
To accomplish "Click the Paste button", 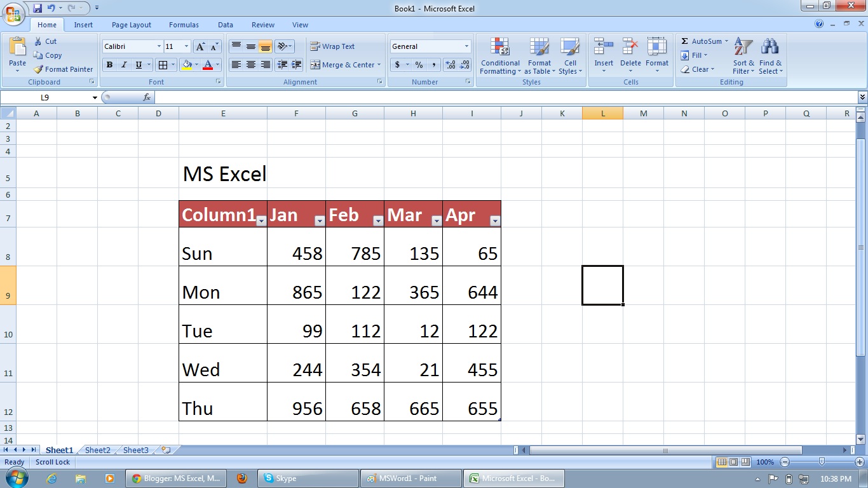I will 18,55.
